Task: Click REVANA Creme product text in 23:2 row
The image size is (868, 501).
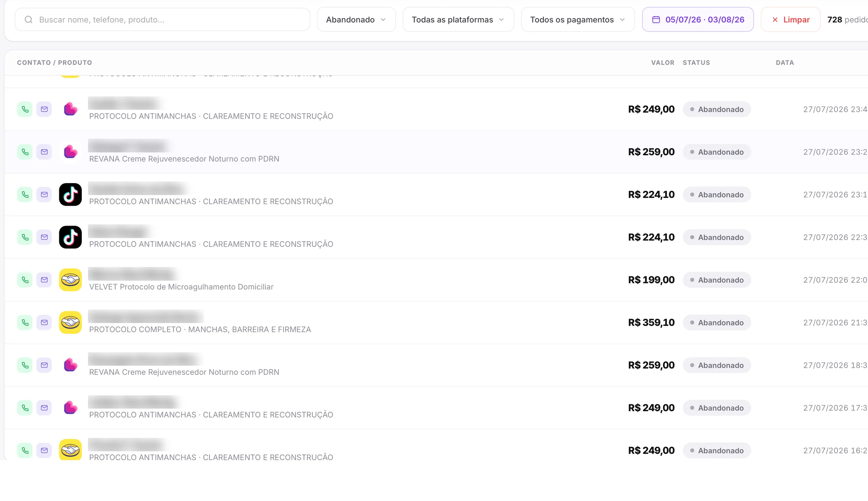Action: click(x=184, y=159)
